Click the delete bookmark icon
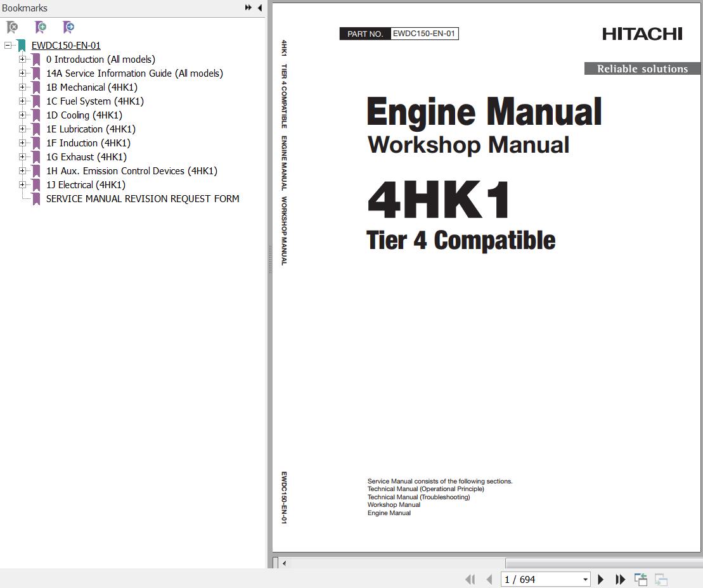This screenshot has width=703, height=588. [12, 27]
